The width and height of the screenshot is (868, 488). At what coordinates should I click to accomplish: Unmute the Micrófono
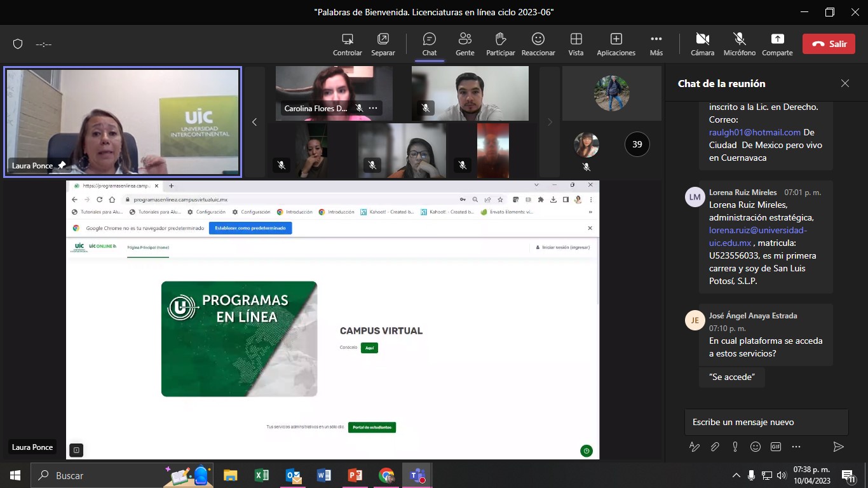(x=740, y=44)
